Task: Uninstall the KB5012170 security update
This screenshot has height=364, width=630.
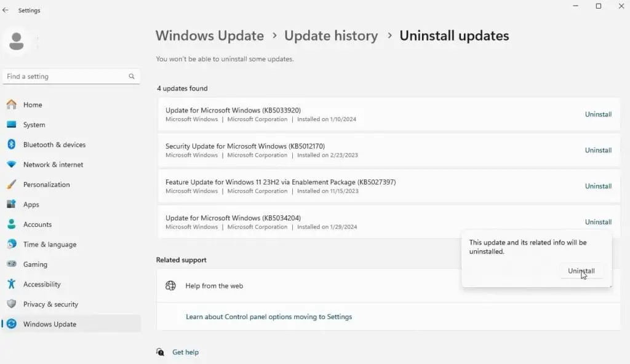Action: click(597, 150)
